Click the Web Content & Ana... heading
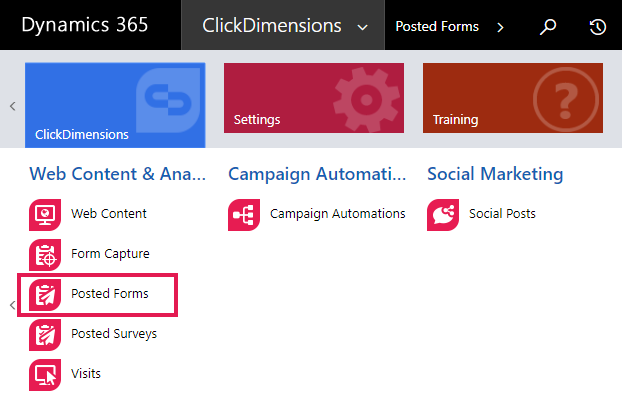Screen dimensions: 622x398 [x=118, y=174]
